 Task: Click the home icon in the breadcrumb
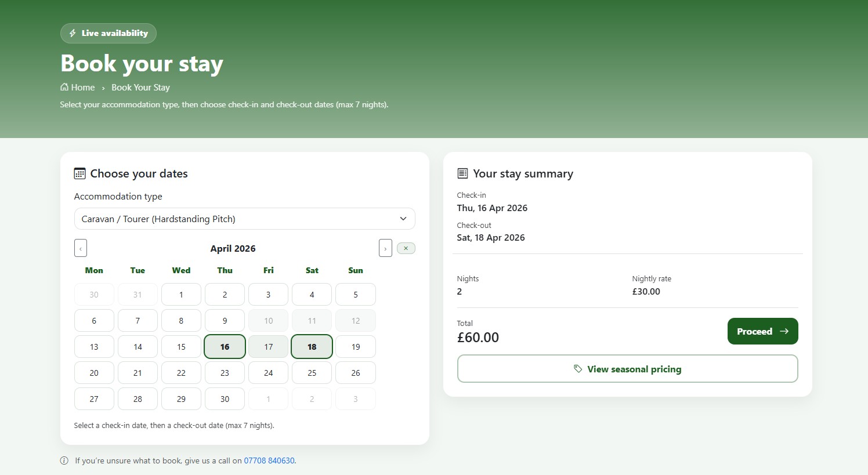64,87
